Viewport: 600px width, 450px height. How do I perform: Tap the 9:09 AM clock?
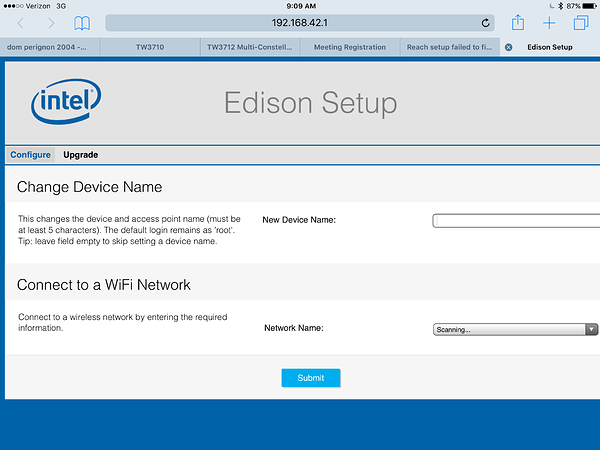[301, 6]
